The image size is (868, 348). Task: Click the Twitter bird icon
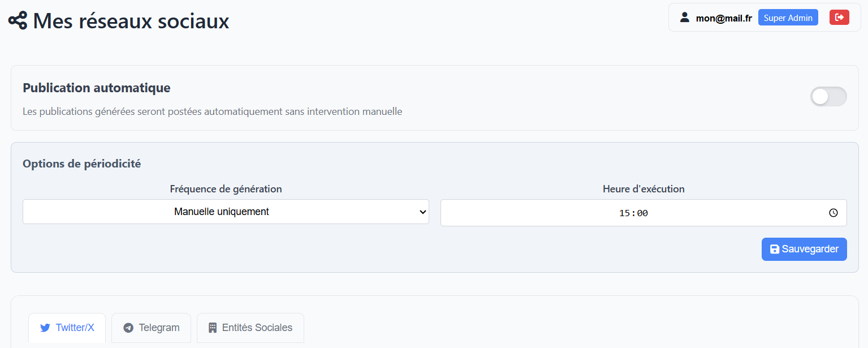click(45, 328)
